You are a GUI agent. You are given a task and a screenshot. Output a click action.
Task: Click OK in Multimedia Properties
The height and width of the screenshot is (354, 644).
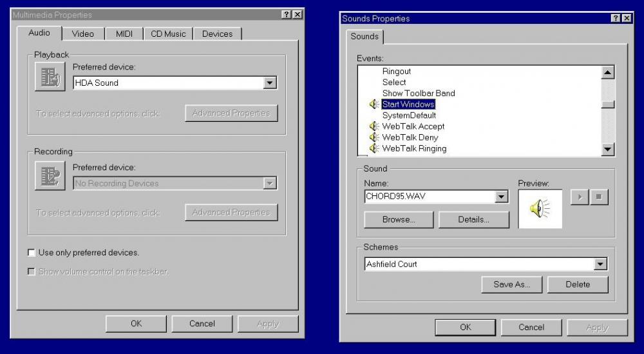pyautogui.click(x=136, y=324)
